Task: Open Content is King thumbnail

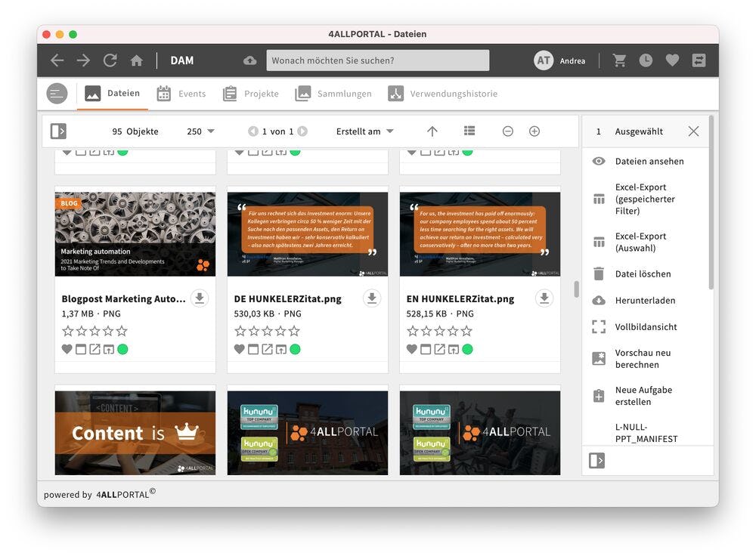Action: (x=135, y=433)
